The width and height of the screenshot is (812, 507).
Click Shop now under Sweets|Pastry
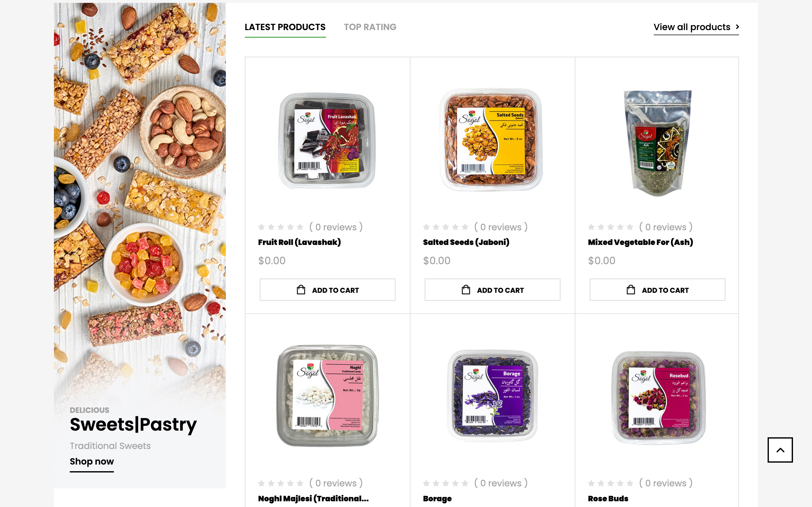pos(92,461)
